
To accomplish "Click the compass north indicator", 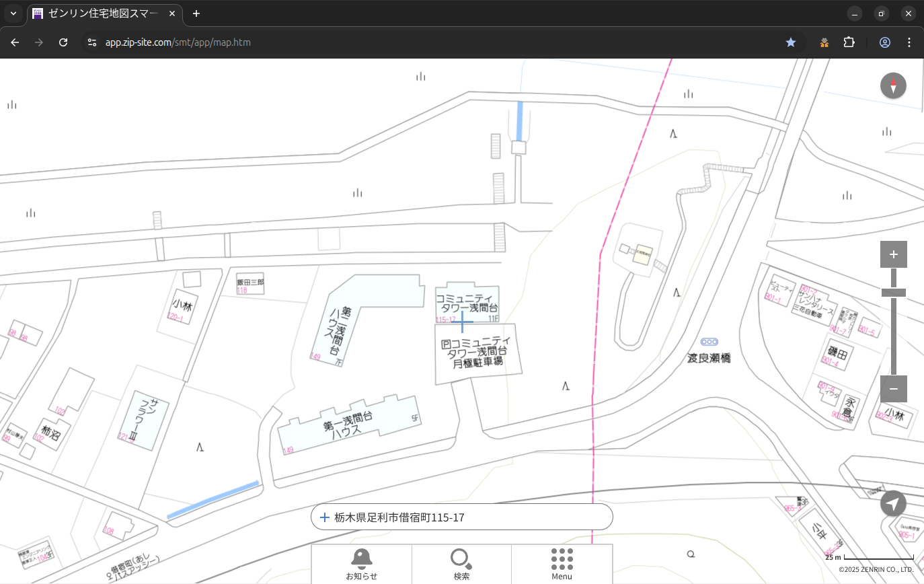I will coord(893,86).
